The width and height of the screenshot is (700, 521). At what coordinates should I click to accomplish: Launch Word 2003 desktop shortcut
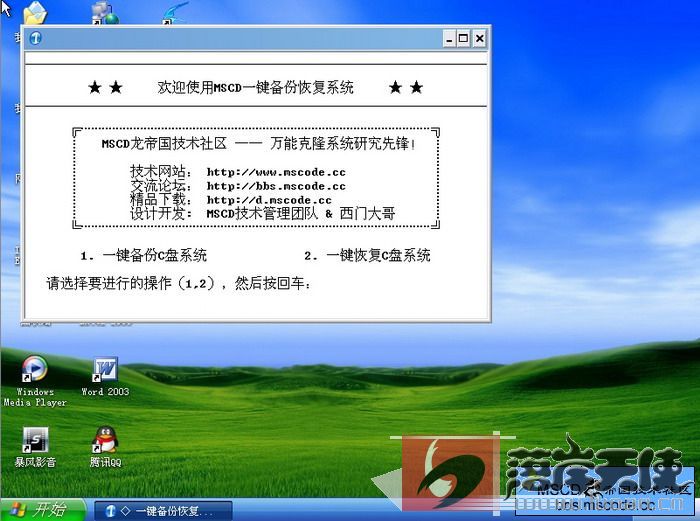coord(105,377)
